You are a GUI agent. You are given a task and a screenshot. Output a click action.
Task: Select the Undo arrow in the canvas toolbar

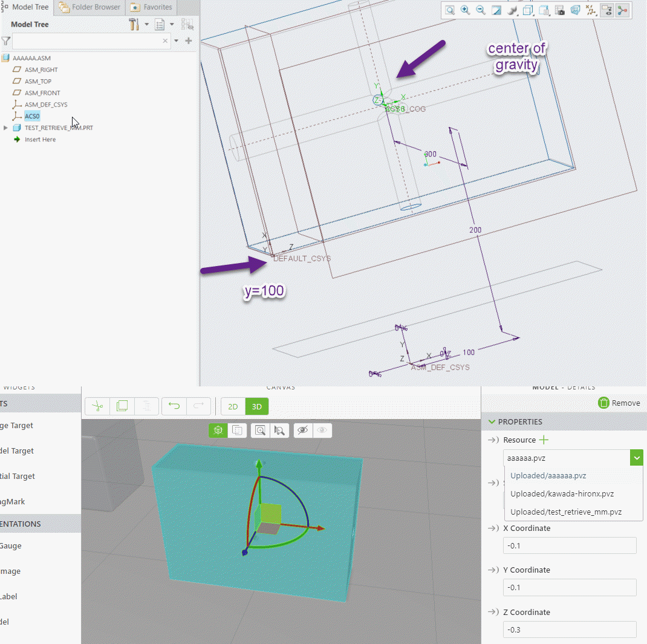click(x=174, y=406)
